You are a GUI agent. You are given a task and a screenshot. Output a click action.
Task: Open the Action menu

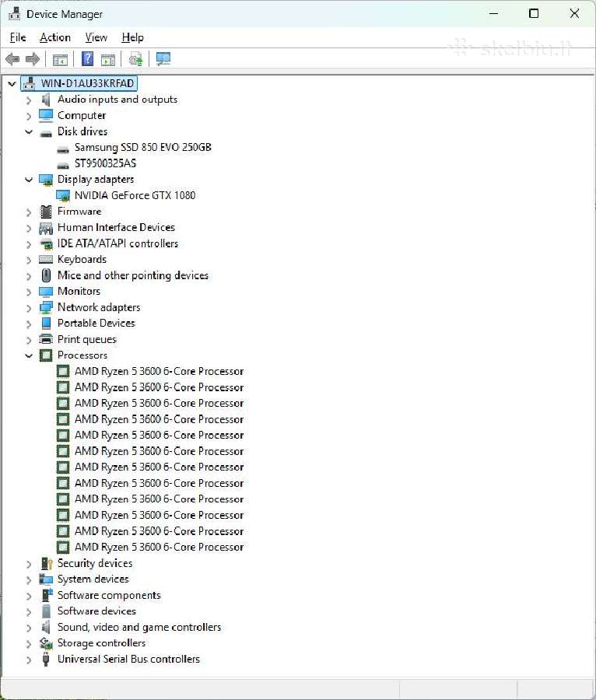coord(55,37)
